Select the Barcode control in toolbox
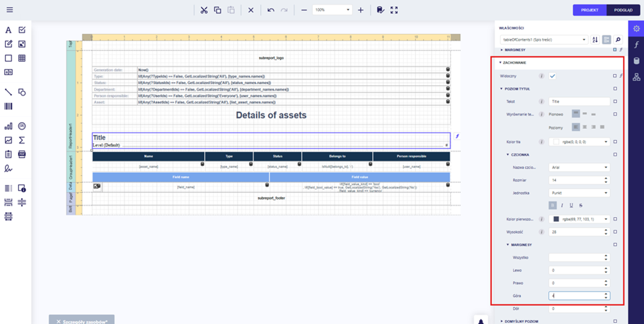Image resolution: width=644 pixels, height=324 pixels. tap(8, 106)
